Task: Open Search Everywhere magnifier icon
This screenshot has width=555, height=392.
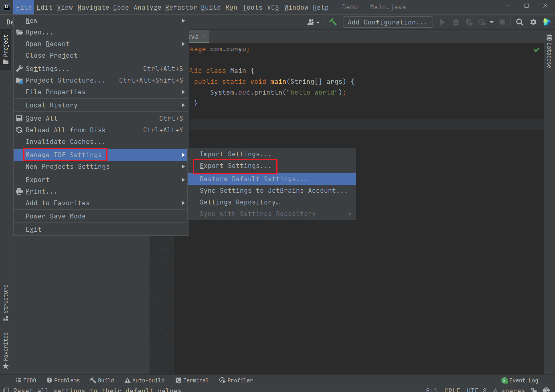Action: pos(519,22)
